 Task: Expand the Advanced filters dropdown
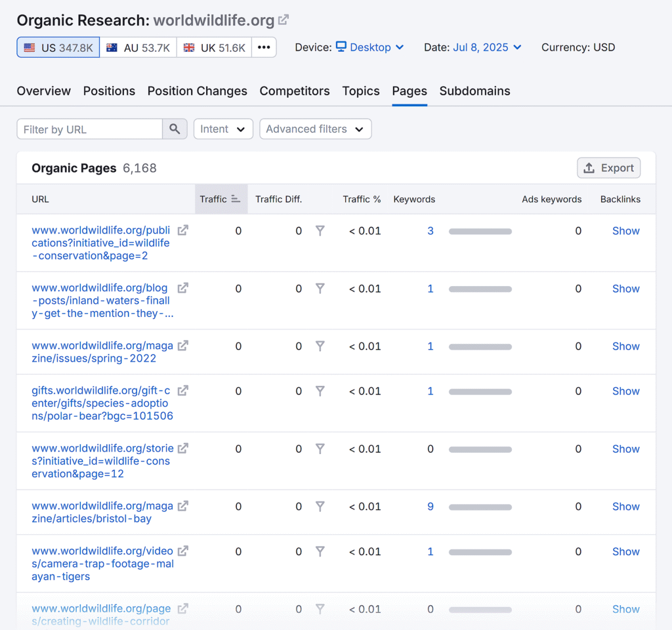[315, 129]
